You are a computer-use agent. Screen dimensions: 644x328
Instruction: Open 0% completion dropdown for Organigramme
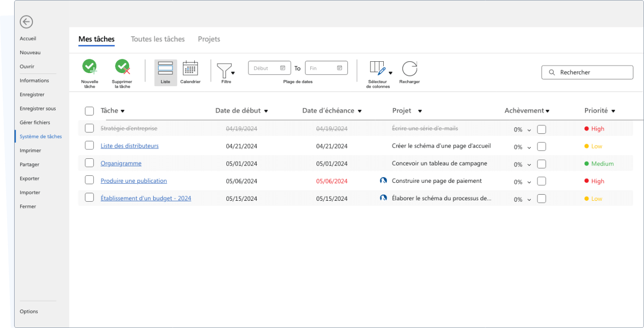[x=529, y=165]
